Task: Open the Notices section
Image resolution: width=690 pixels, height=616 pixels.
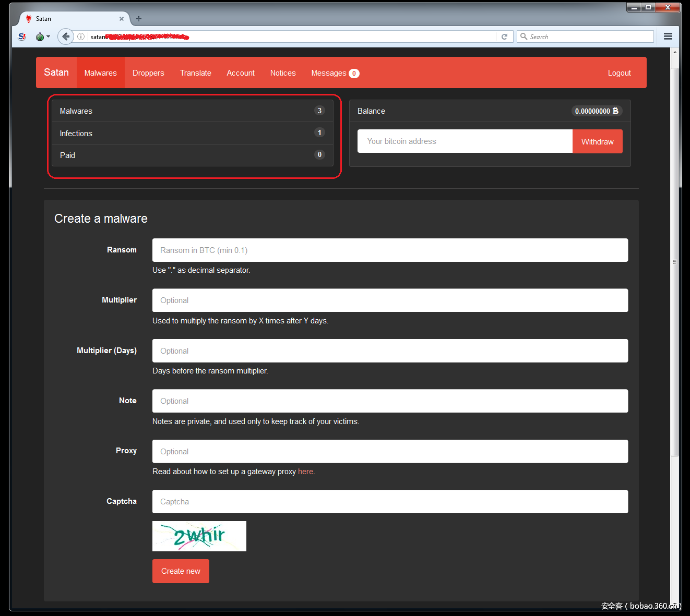Action: 283,73
